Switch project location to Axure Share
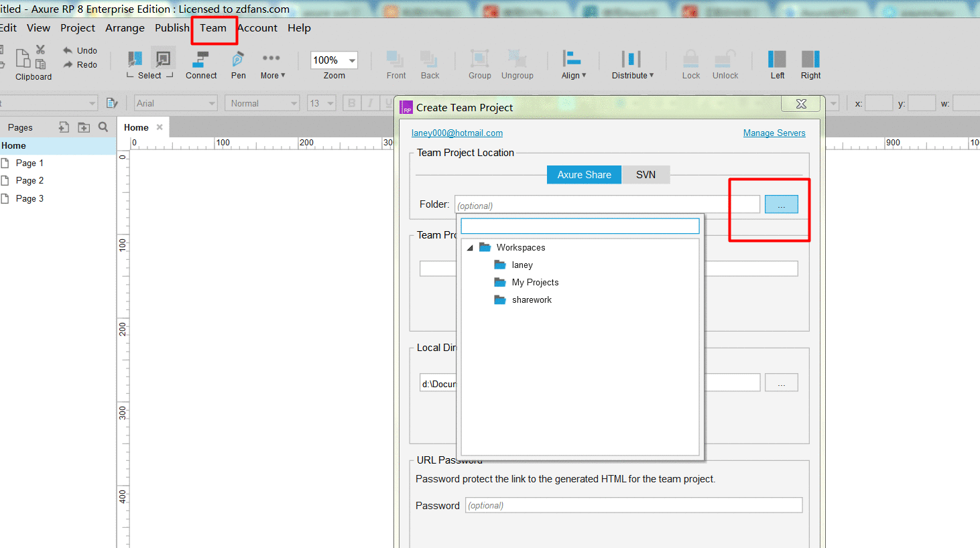Screen dimensions: 980x548 click(x=585, y=174)
